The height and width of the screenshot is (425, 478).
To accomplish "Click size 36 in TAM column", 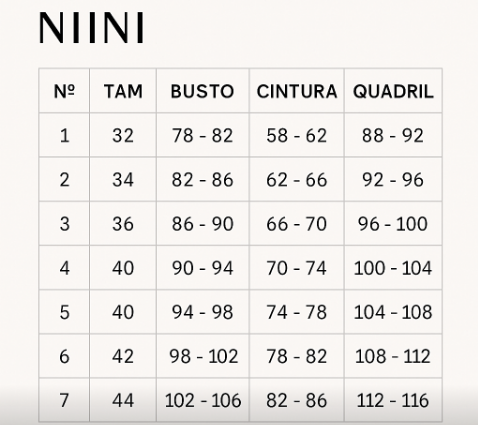I will click(x=123, y=224).
